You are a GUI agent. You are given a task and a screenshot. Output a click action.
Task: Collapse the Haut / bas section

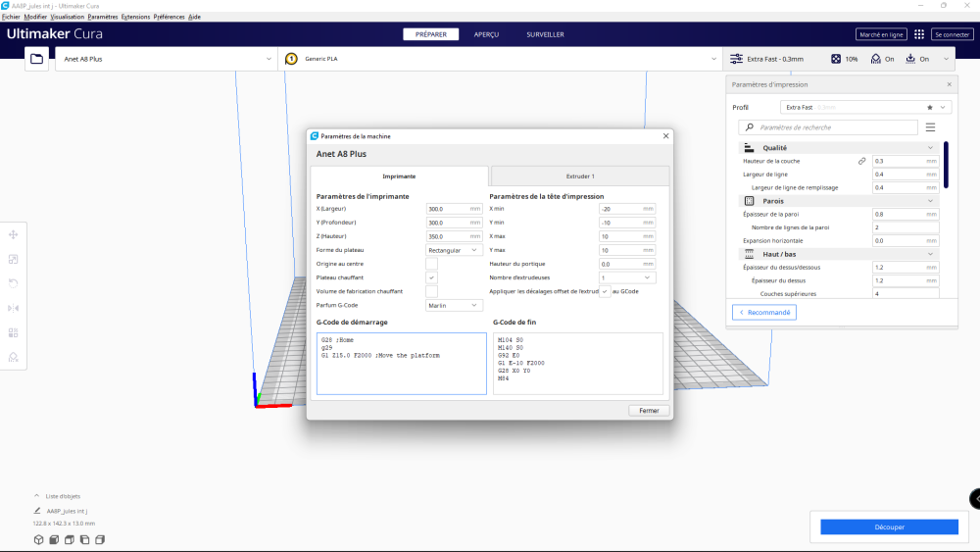[x=840, y=255]
